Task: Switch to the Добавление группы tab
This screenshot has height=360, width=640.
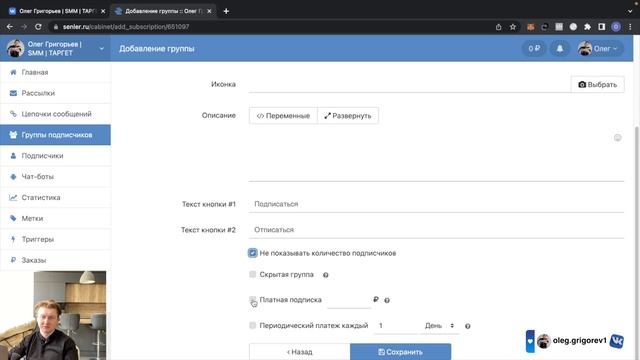Action: [x=163, y=11]
